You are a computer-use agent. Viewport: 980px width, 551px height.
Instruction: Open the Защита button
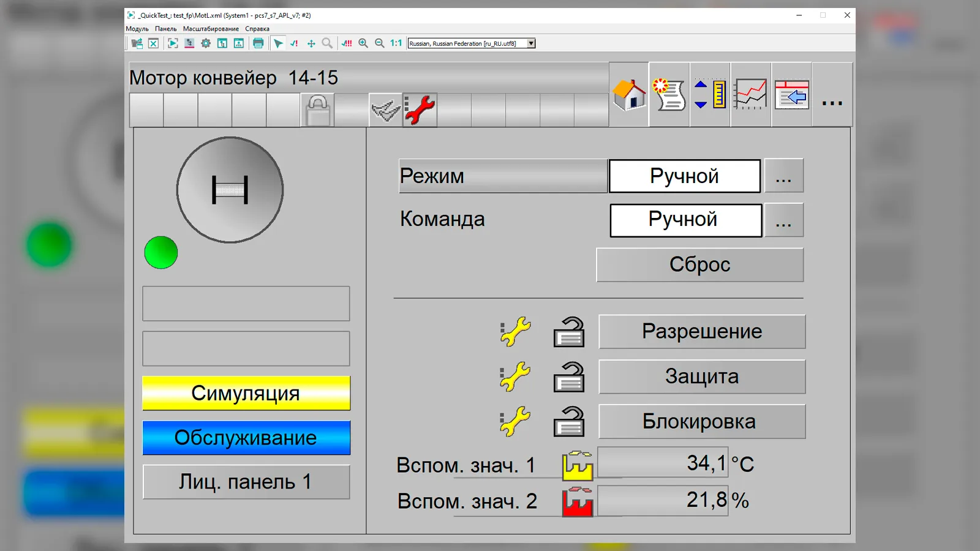[x=702, y=377]
